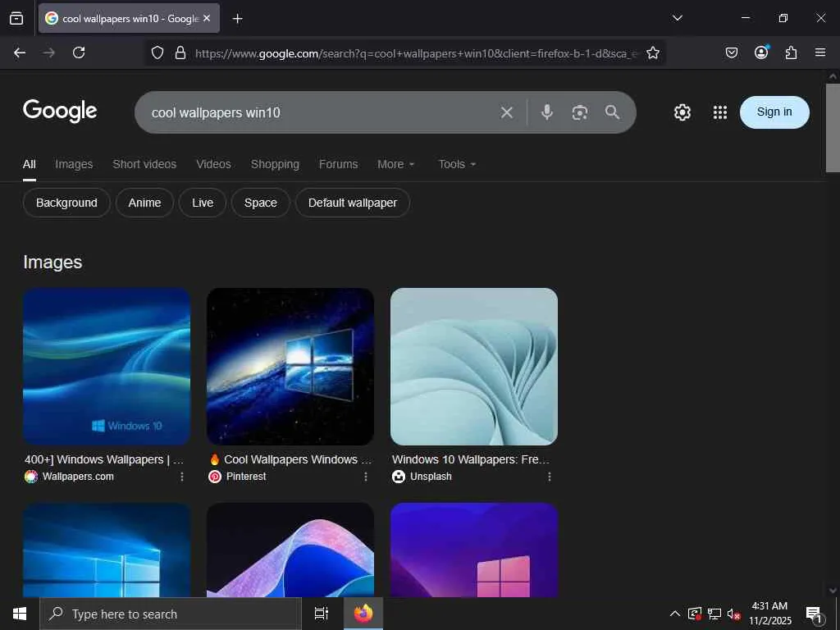Start search by voice microphone
840x630 pixels.
coord(546,112)
